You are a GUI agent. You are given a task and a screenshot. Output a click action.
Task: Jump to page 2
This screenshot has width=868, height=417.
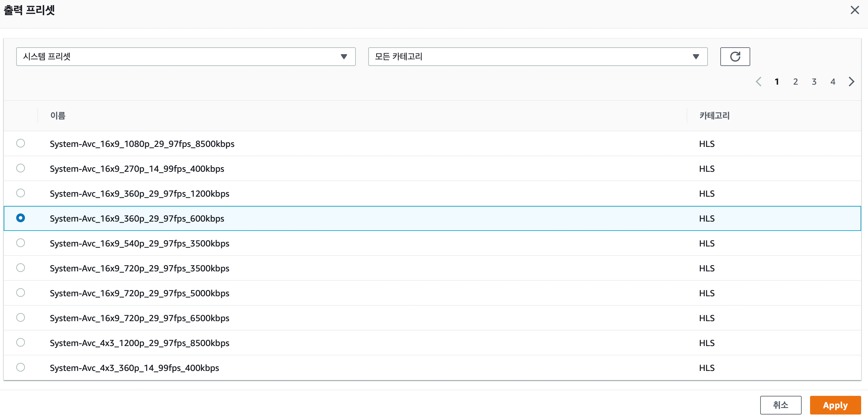[795, 82]
